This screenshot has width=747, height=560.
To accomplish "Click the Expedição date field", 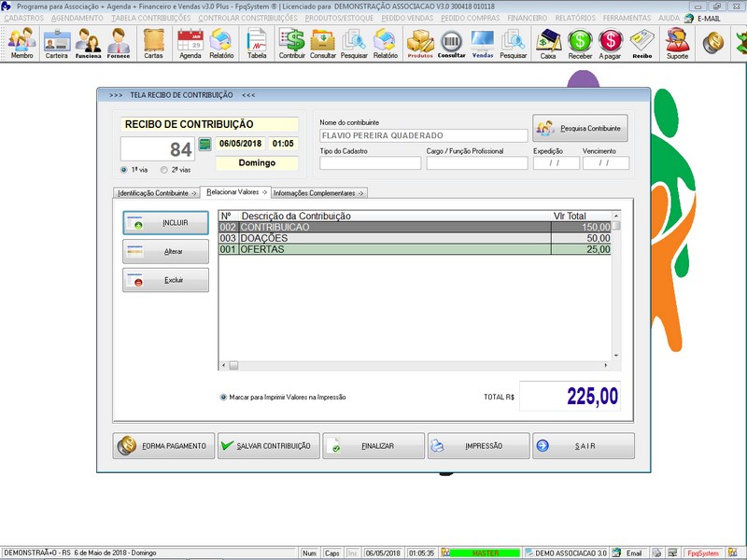I will [x=556, y=162].
